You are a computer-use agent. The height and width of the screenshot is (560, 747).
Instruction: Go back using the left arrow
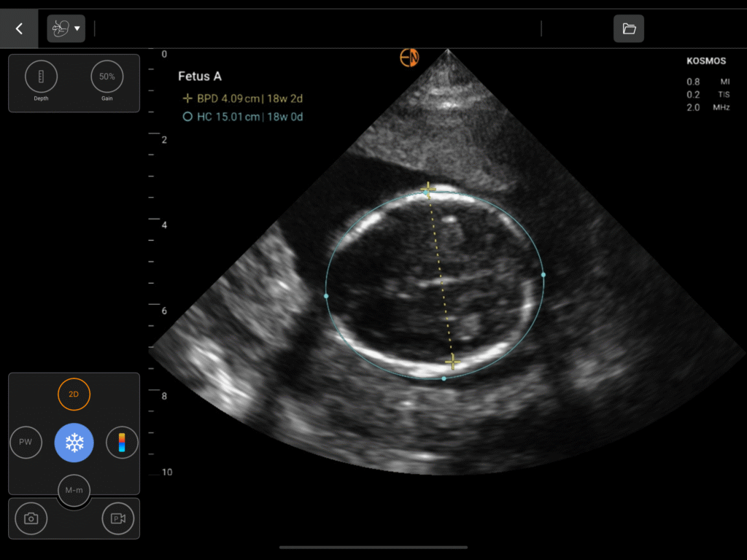click(x=19, y=29)
